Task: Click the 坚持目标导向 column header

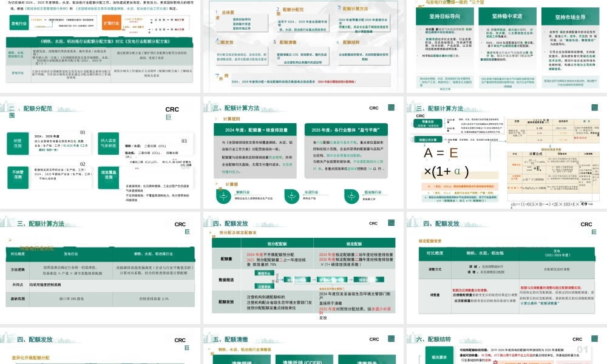Action: [446, 17]
